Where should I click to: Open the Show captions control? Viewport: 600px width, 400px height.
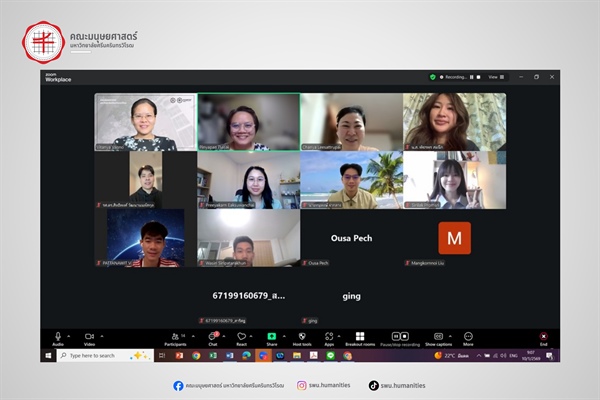coord(438,337)
